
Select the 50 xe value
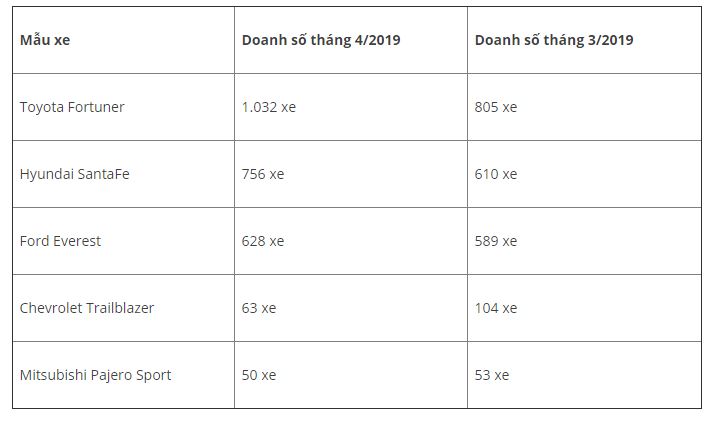pos(259,375)
